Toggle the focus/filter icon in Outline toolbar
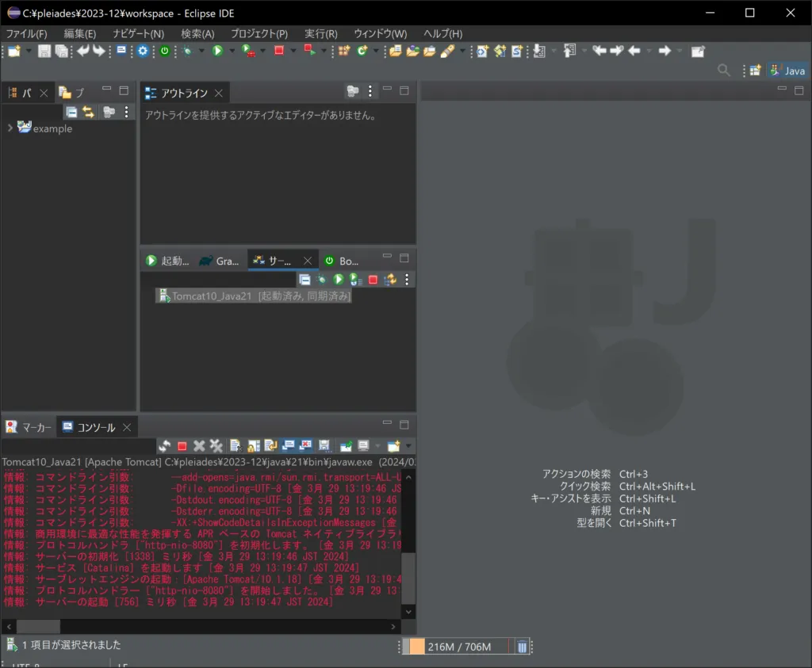 [353, 92]
